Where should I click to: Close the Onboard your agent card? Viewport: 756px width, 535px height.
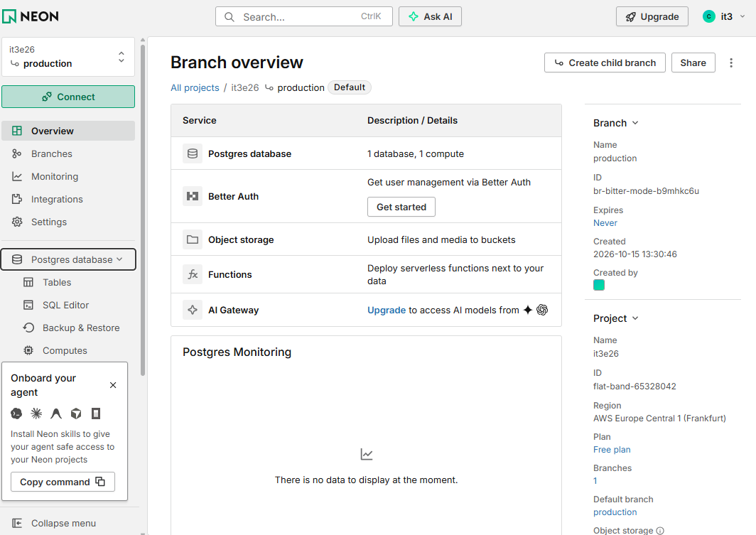pyautogui.click(x=113, y=385)
